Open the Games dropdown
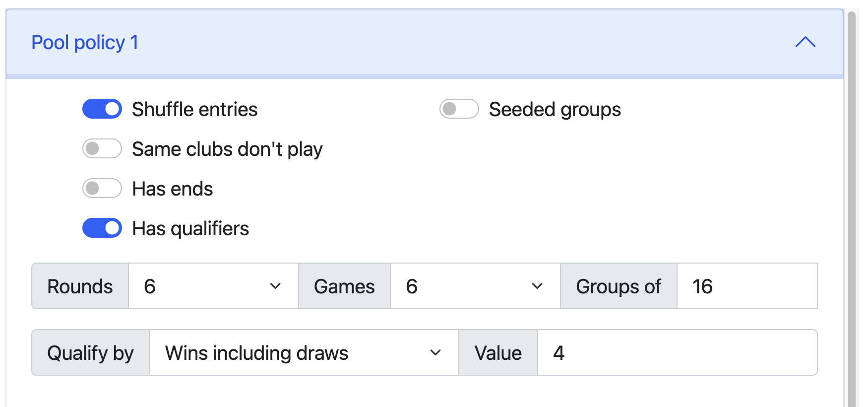The height and width of the screenshot is (407, 868). coord(475,286)
